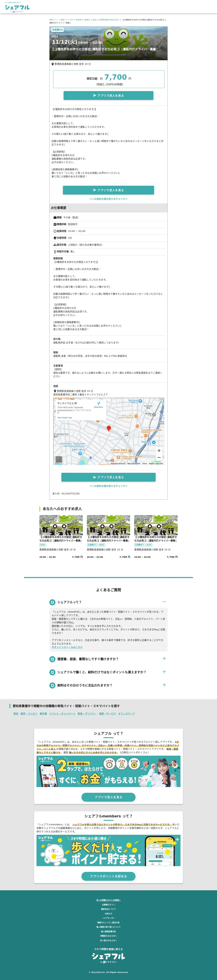Click the people 雇用形態 icon

pyautogui.click(x=55, y=245)
